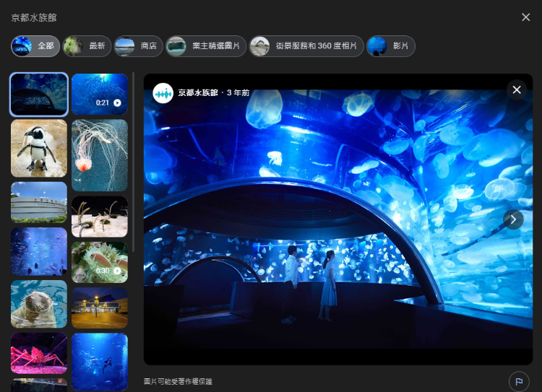Open the penguin photo thumbnail
542x392 pixels.
click(x=39, y=148)
